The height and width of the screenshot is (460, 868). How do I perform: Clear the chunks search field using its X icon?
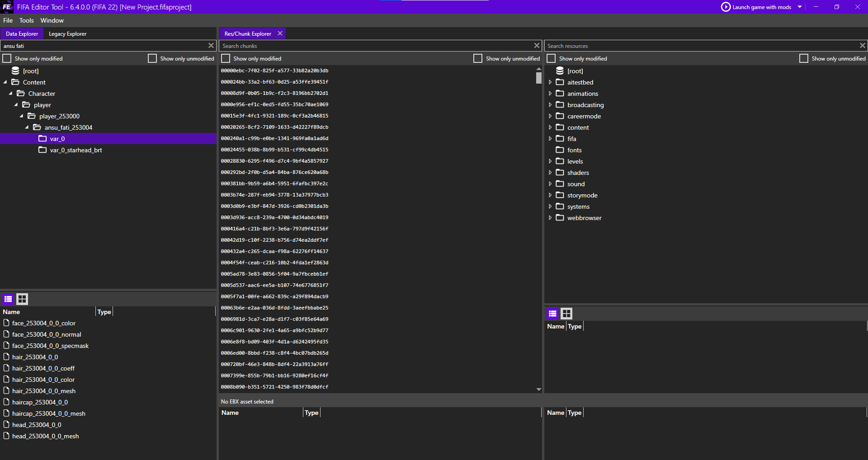[536, 45]
